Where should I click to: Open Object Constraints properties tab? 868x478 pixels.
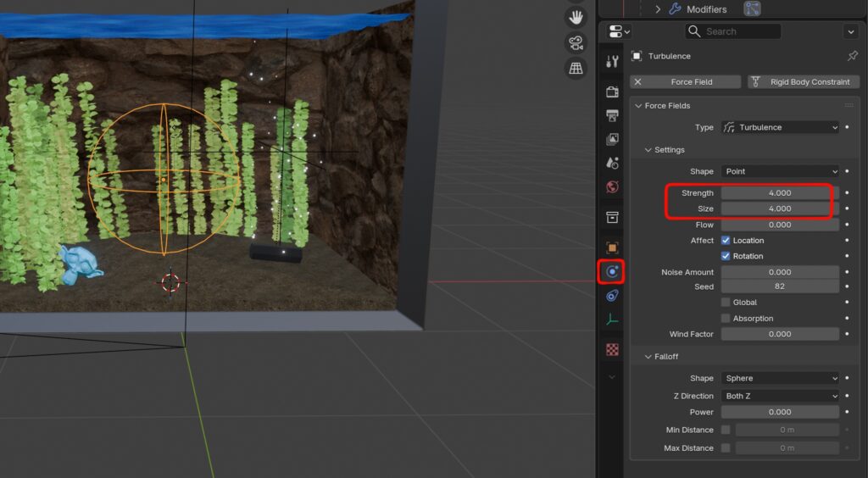(x=612, y=296)
